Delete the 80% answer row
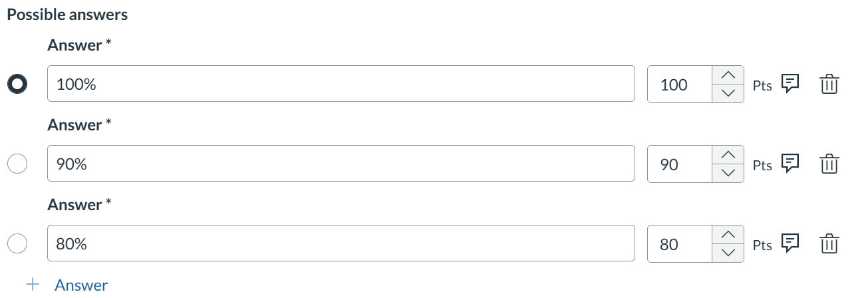This screenshot has height=298, width=868. (x=829, y=244)
